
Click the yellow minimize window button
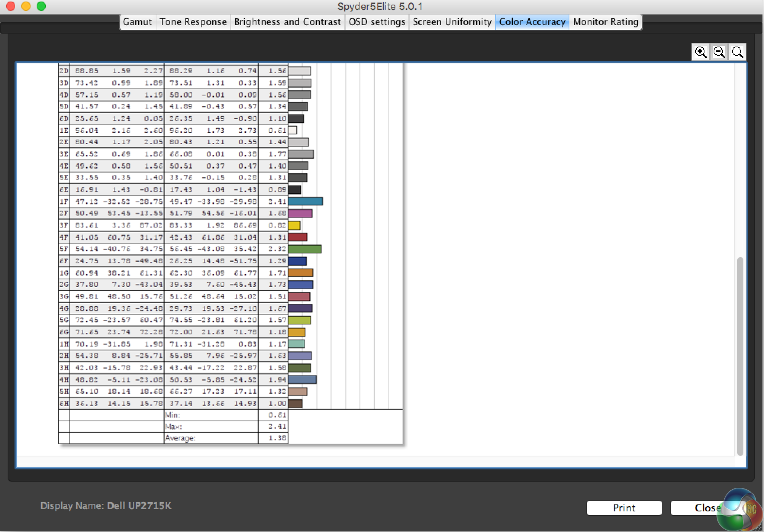tap(26, 6)
